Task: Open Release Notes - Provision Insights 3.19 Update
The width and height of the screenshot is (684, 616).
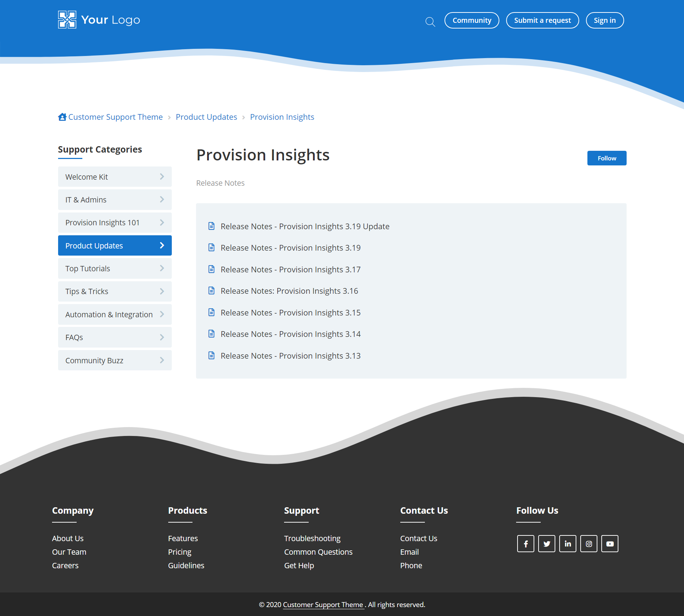Action: (x=305, y=226)
